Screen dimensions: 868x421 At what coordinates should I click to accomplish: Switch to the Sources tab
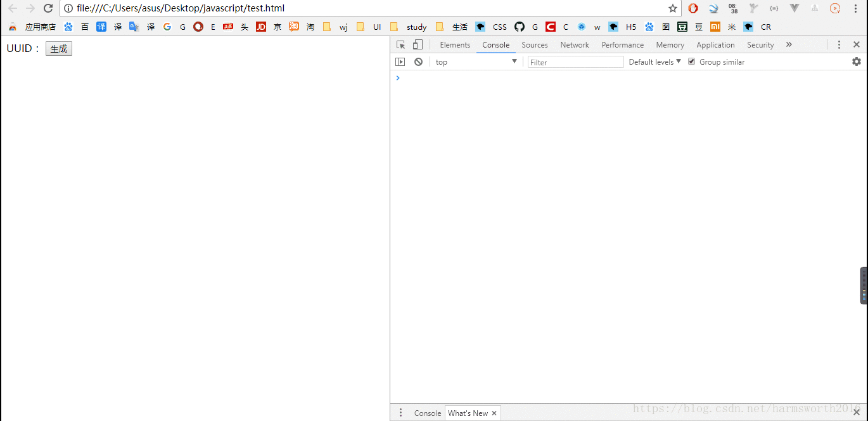535,44
